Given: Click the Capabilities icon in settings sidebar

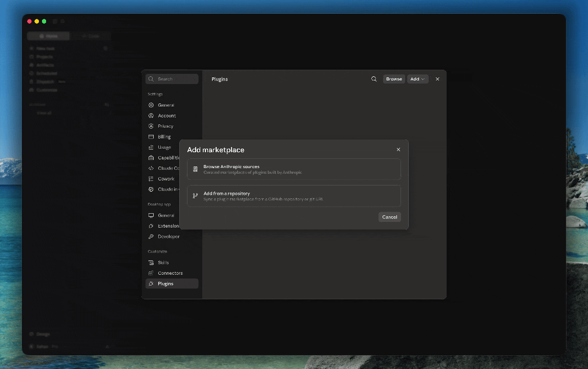Looking at the screenshot, I should coord(151,158).
